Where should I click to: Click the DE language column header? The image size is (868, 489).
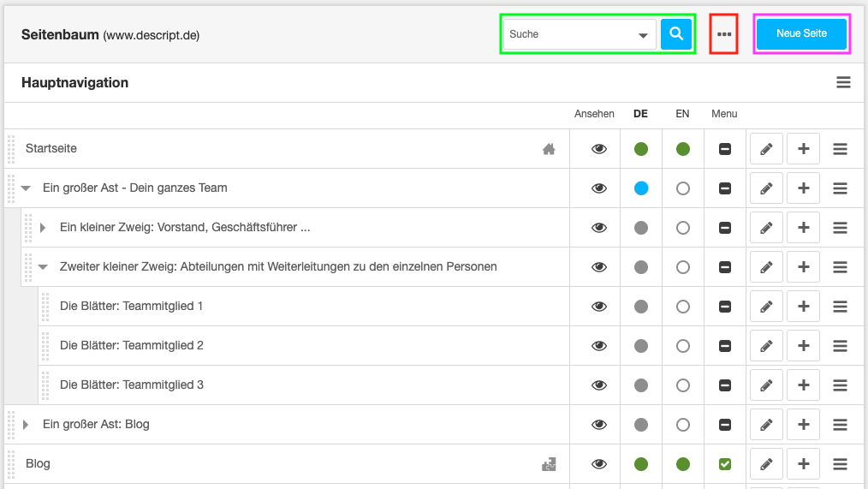(640, 114)
